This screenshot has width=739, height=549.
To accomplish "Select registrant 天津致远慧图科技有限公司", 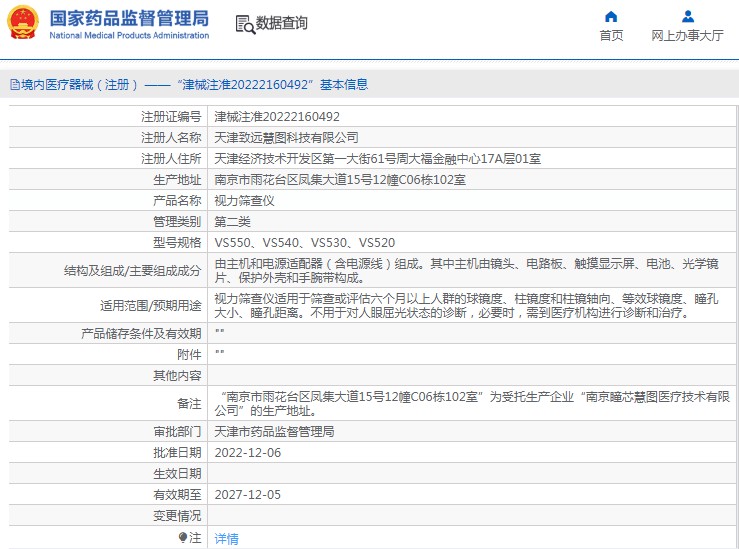I will (x=287, y=138).
